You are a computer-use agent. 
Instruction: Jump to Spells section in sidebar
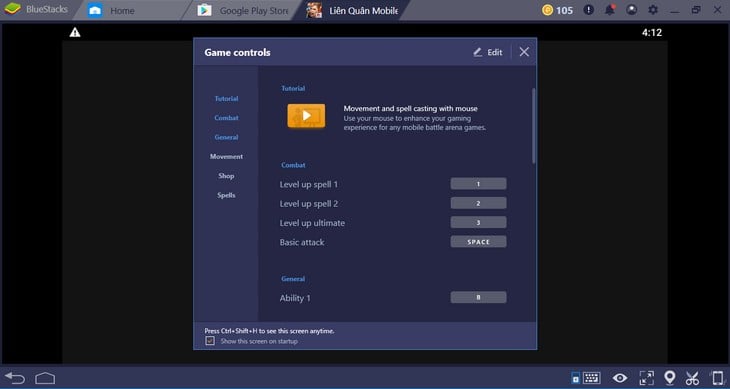[226, 195]
